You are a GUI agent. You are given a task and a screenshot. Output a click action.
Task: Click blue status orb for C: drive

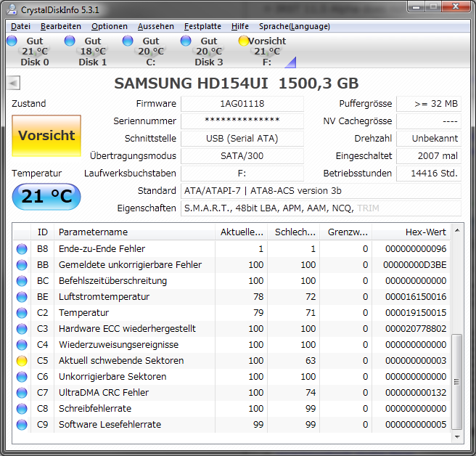click(128, 41)
